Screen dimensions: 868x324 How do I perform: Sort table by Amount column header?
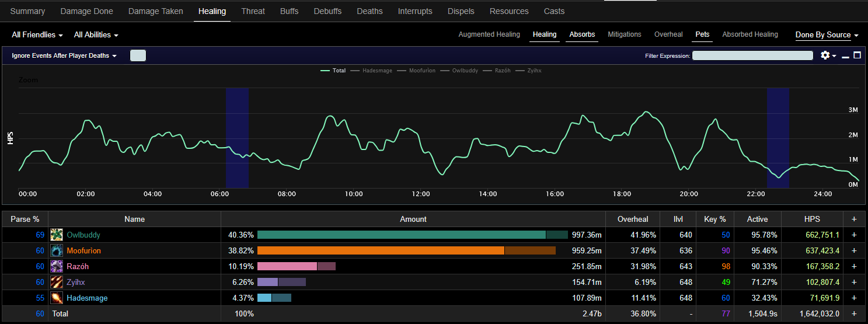pyautogui.click(x=413, y=219)
